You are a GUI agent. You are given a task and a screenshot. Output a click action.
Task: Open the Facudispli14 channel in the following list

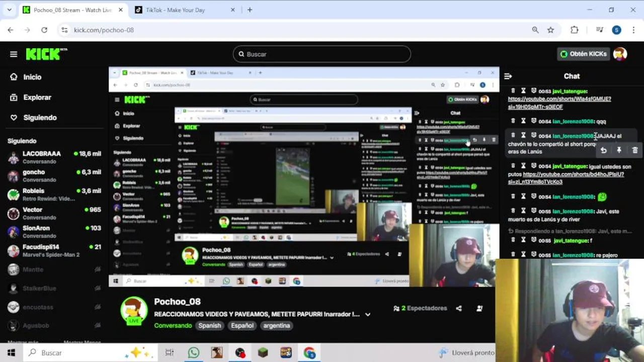pos(54,250)
